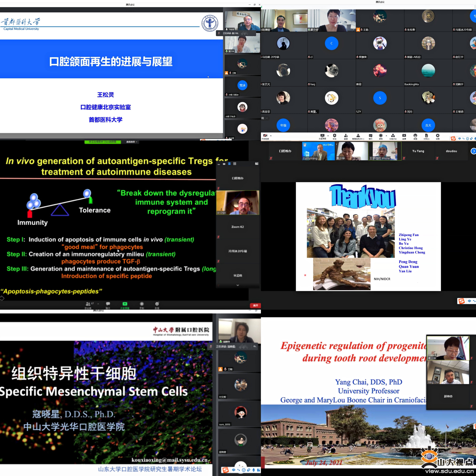Click the 直播 live stream icon
The width and height of the screenshot is (476, 476).
click(404, 136)
